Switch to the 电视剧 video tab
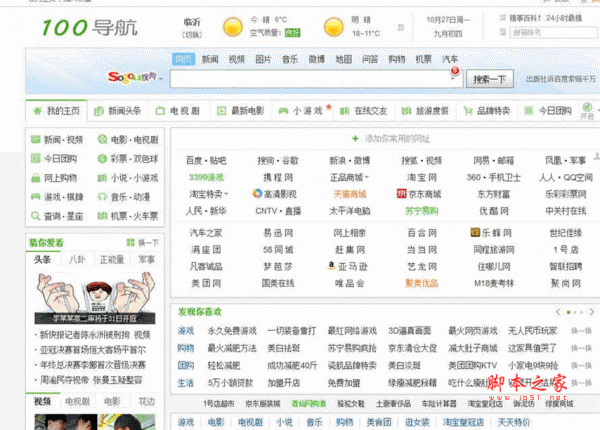Viewport: 600px width, 430px height. point(77,402)
